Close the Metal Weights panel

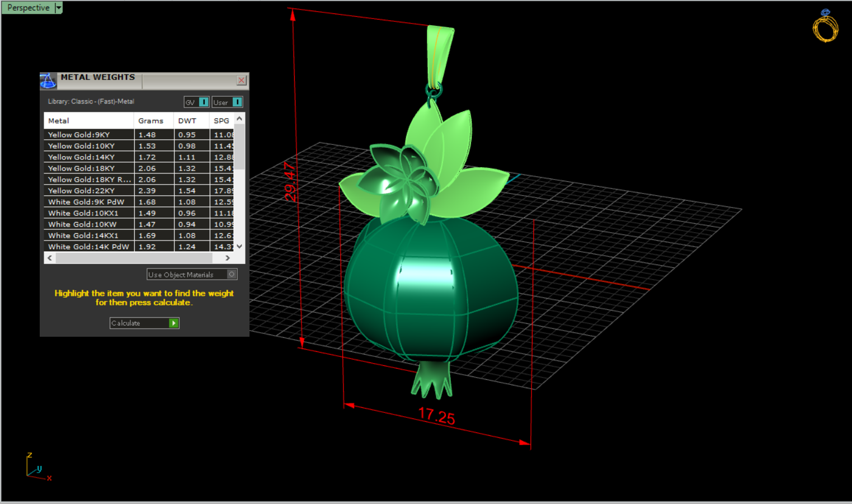click(241, 81)
